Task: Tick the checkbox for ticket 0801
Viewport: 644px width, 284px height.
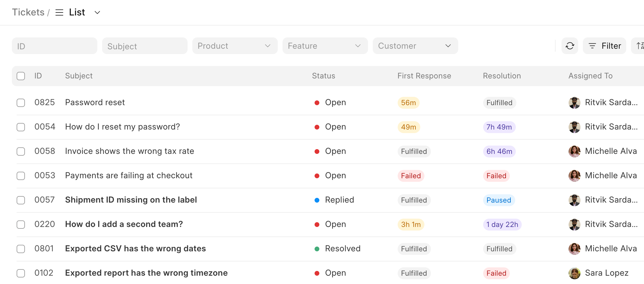Action: click(x=21, y=249)
